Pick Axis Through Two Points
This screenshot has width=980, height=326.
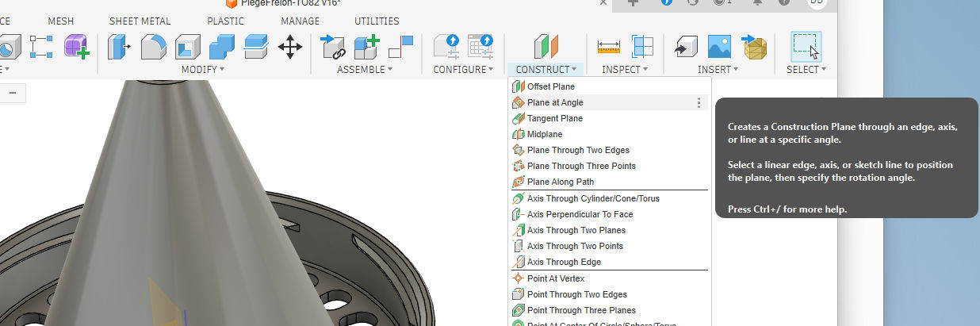click(x=575, y=246)
